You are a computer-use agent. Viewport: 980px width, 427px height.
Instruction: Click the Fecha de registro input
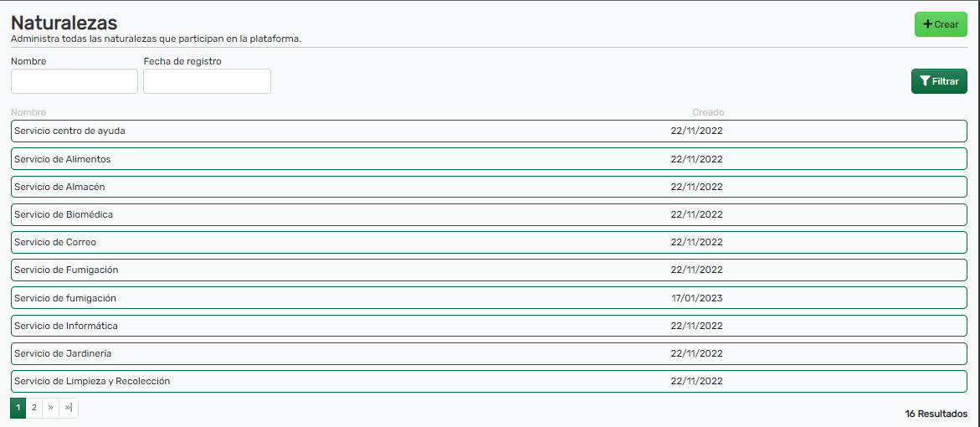(207, 81)
